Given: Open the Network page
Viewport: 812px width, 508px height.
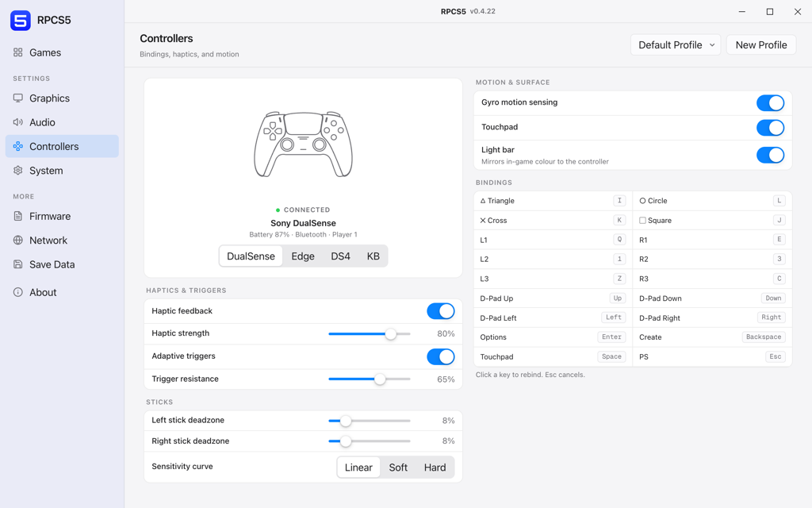Looking at the screenshot, I should point(62,240).
